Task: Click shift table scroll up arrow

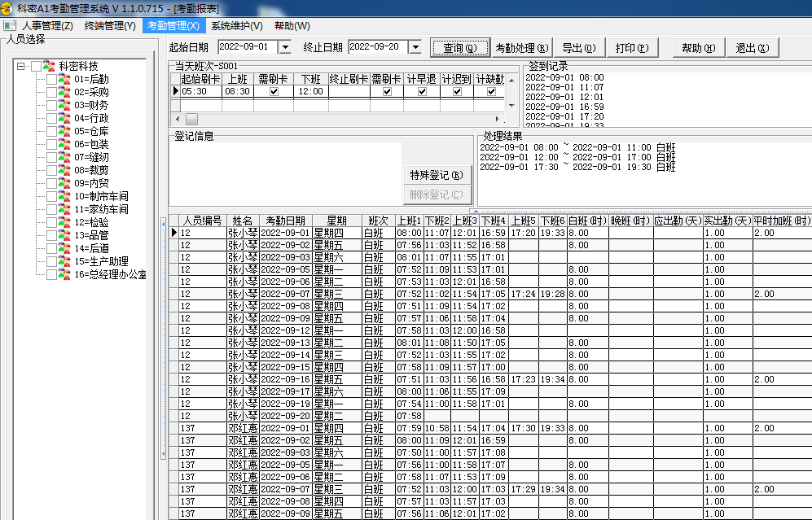Action: click(511, 81)
